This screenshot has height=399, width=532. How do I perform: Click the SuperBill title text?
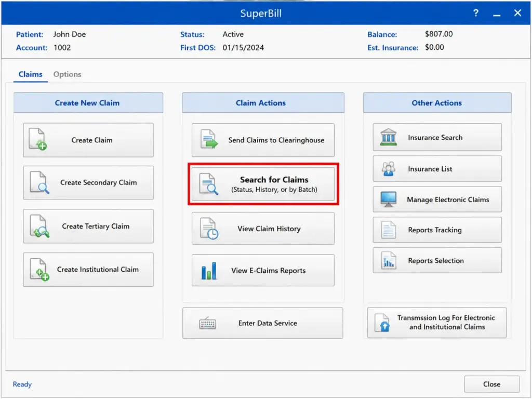[261, 13]
